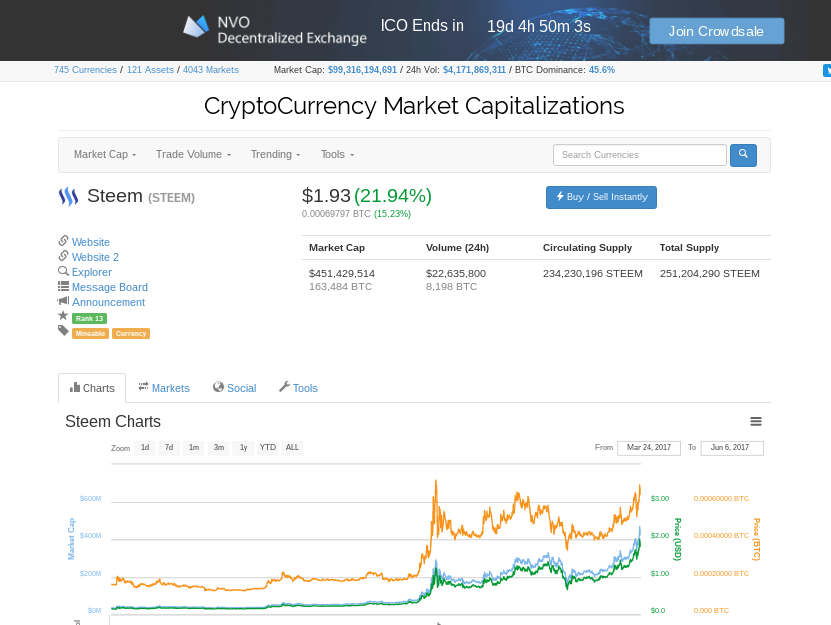Image resolution: width=831 pixels, height=625 pixels.
Task: Click total market cap value $99,316,194,691
Action: (x=363, y=70)
